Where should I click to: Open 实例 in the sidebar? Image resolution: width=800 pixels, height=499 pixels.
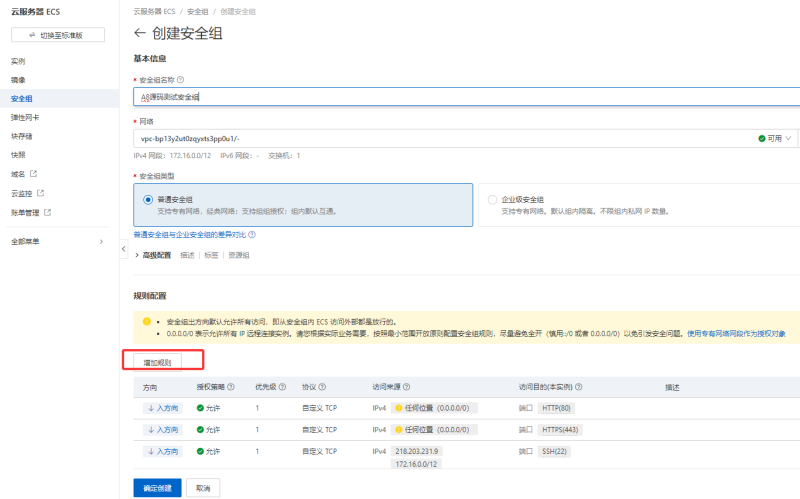coord(18,61)
